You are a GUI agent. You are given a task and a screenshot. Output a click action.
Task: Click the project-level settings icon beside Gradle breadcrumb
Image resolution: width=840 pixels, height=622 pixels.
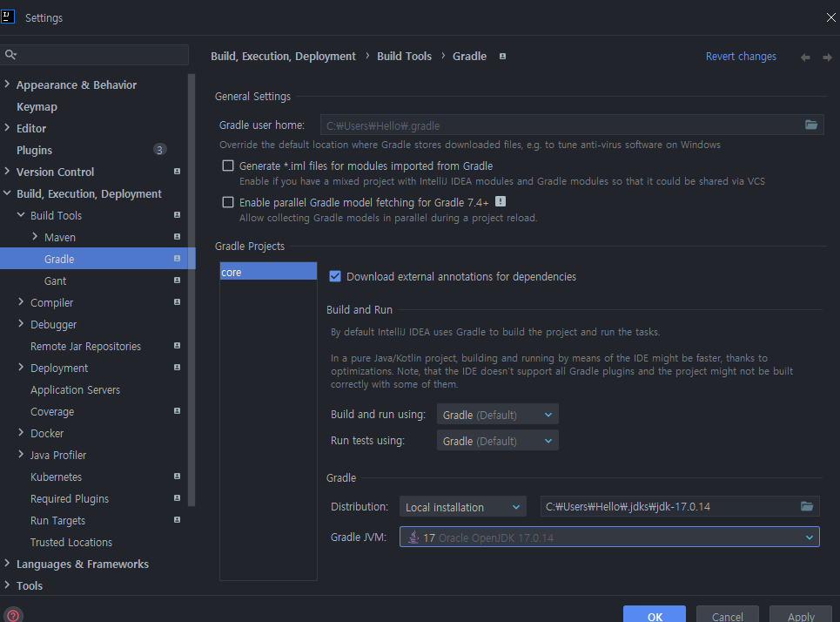coord(502,57)
